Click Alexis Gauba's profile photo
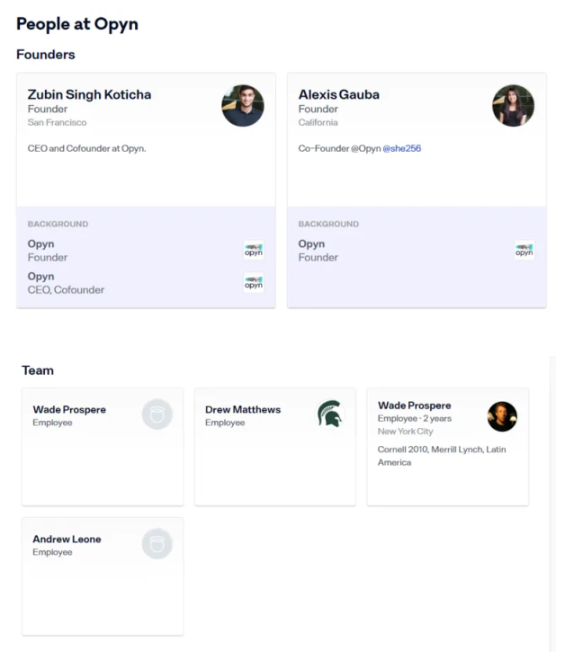 pyautogui.click(x=513, y=106)
